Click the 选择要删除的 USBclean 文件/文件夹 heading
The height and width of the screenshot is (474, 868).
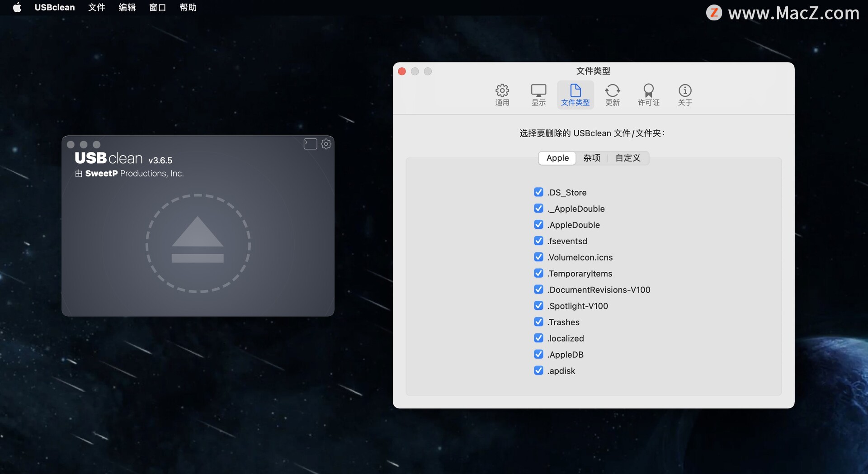[x=592, y=133]
